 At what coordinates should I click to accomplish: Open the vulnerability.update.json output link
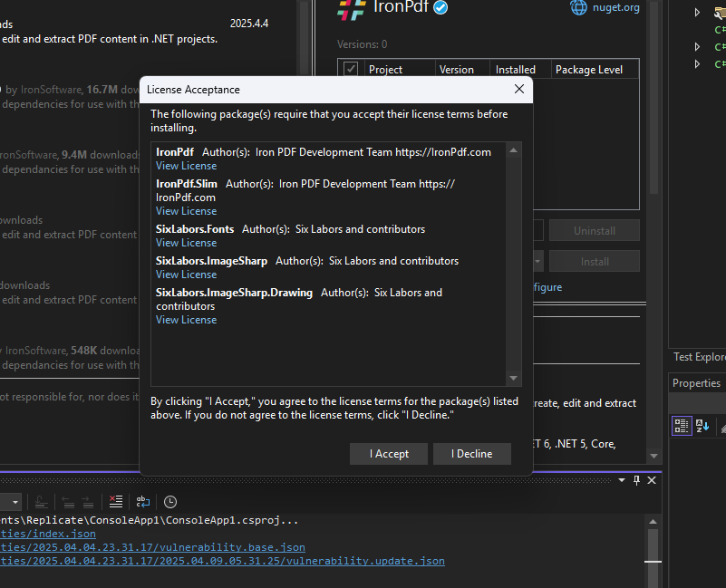pyautogui.click(x=222, y=561)
